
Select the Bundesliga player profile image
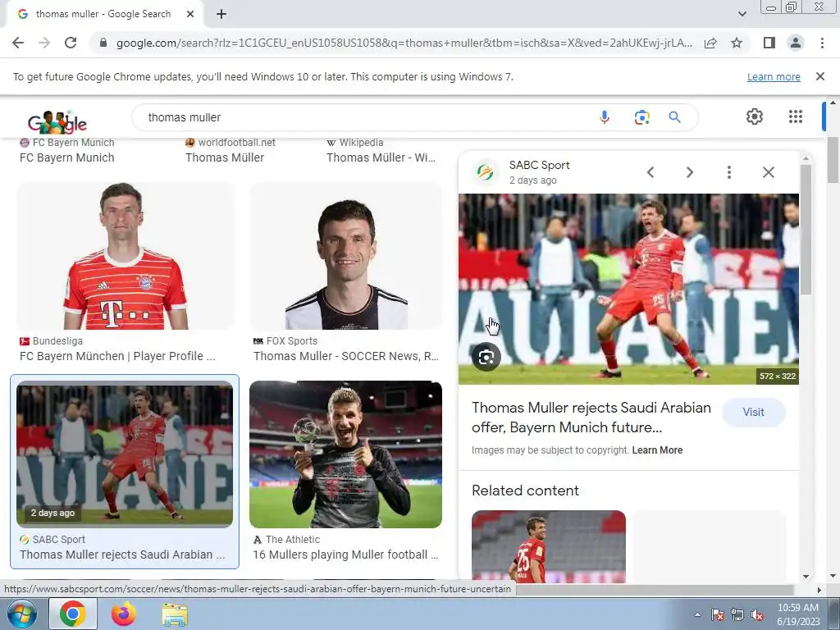[x=125, y=256]
